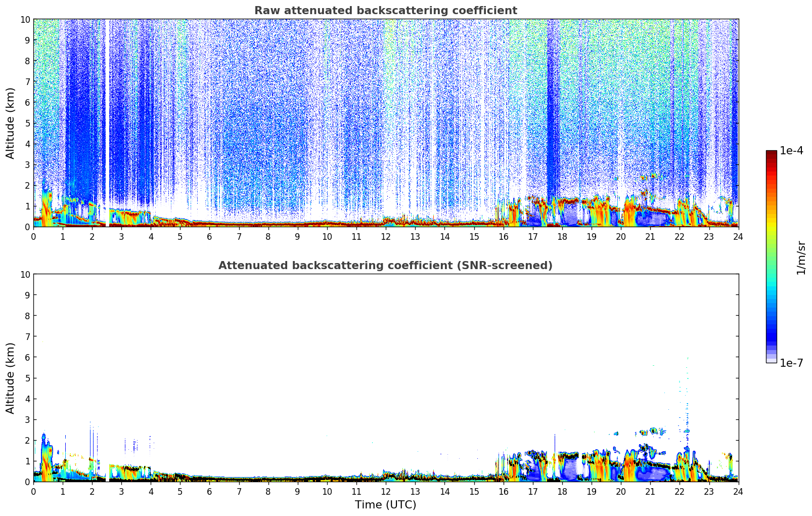Click the 'Attenuated backscattering coefficient (SNR-screened)' title
This screenshot has height=516, width=812.
(385, 266)
